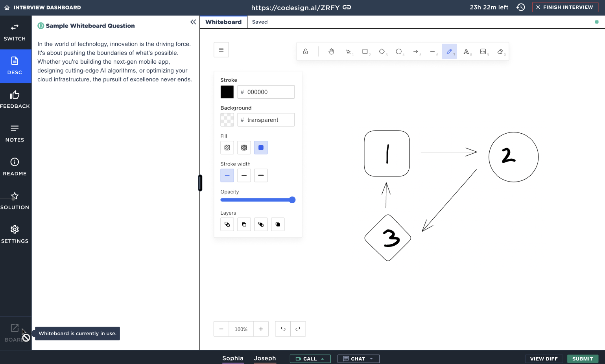Viewport: 605px width, 364px height.
Task: Choose hachure fill style
Action: 227,148
